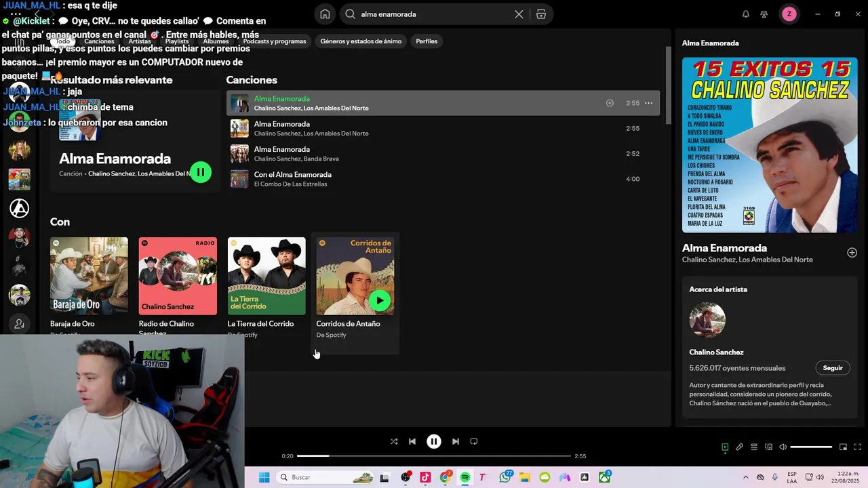
Task: Open the Corridos de Antaño title link
Action: pos(348,324)
